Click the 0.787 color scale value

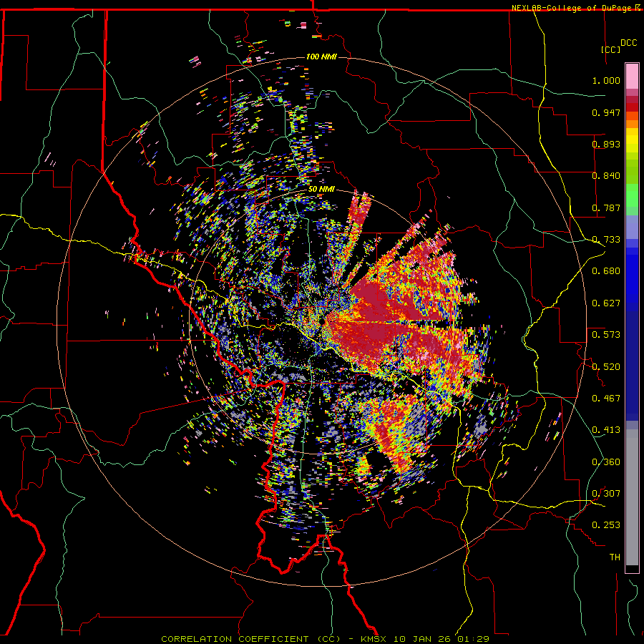(606, 208)
